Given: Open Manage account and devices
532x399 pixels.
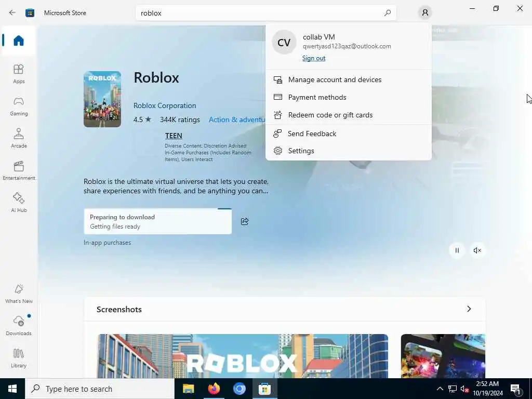Looking at the screenshot, I should coord(349,79).
